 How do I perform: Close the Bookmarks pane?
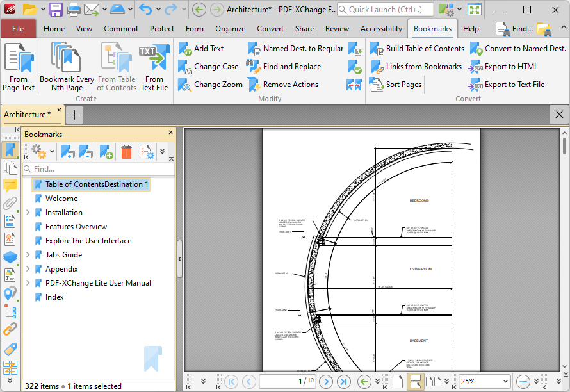coord(170,133)
